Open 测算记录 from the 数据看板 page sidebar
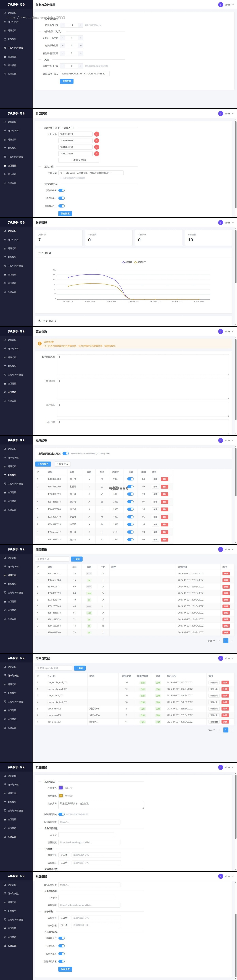The height and width of the screenshot is (980, 237). click(16, 248)
